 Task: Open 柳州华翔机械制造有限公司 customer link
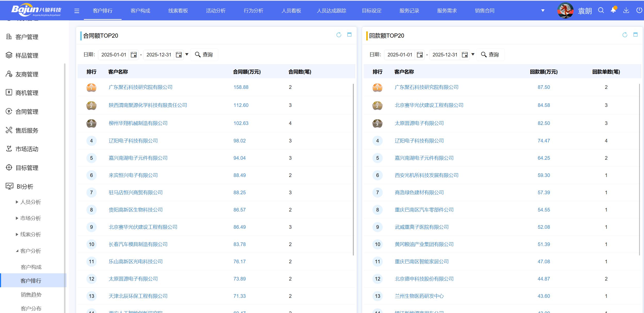point(138,123)
